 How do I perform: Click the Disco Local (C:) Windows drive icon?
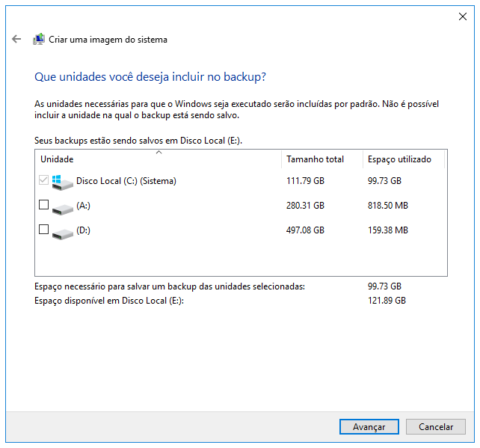[63, 182]
